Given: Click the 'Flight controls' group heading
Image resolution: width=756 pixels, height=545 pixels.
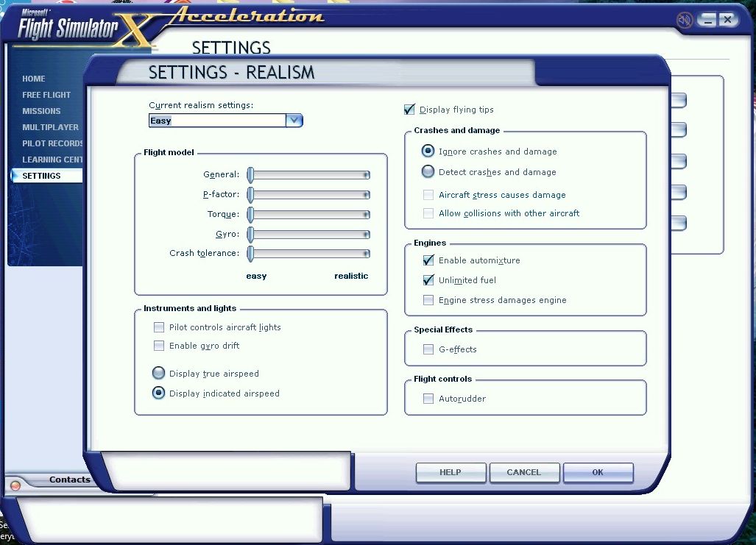Looking at the screenshot, I should point(442,379).
